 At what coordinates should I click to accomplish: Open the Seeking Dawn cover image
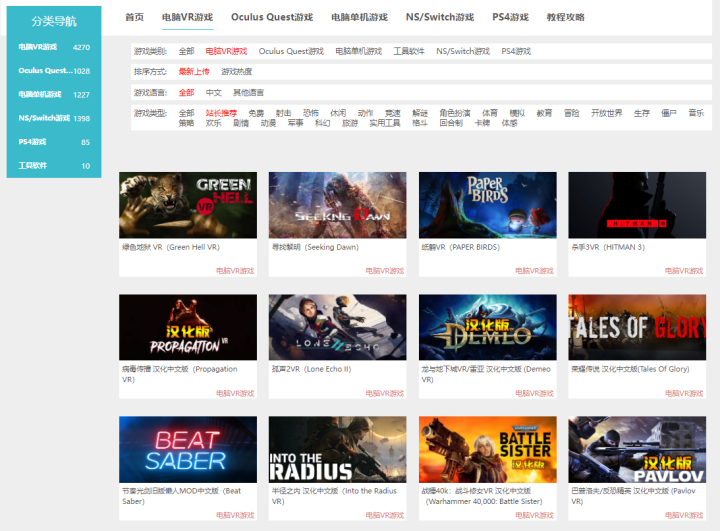(x=337, y=204)
